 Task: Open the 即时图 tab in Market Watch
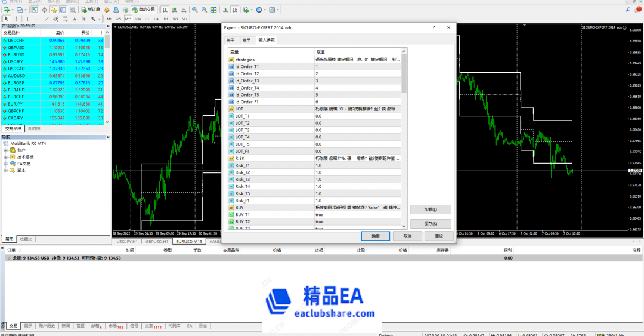pos(34,128)
